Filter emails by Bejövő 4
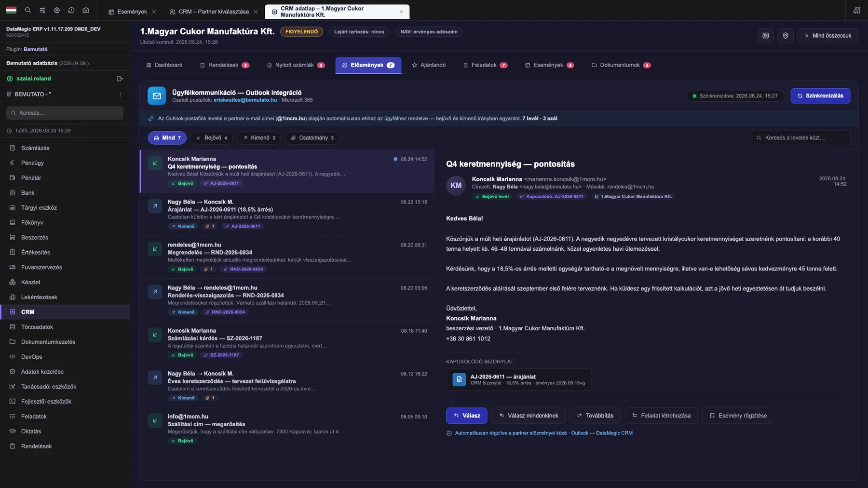 (212, 138)
